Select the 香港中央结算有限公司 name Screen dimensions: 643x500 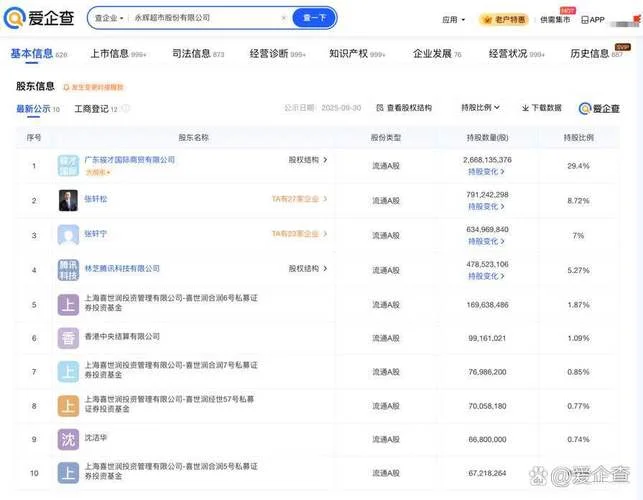click(122, 336)
